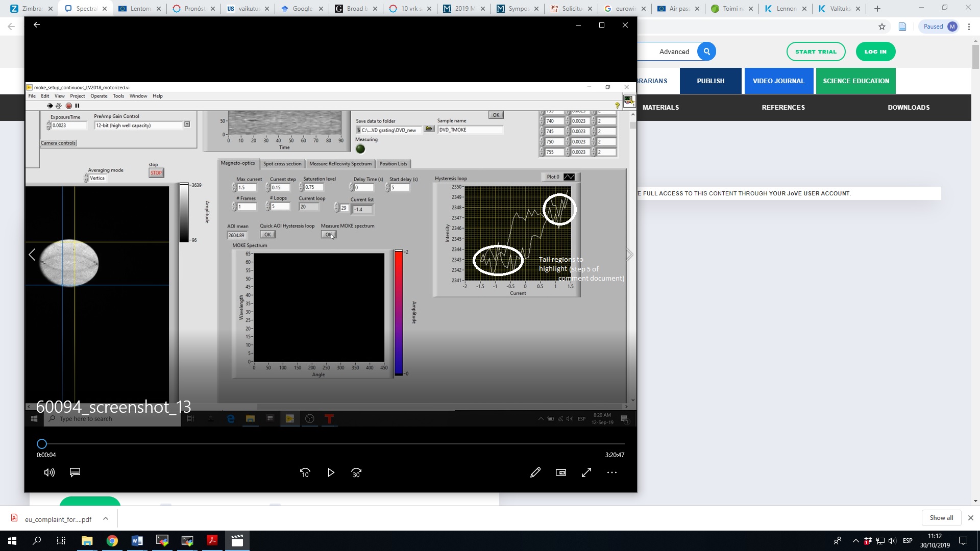
Task: Go back with the arrow in the photo viewer
Action: [x=37, y=24]
